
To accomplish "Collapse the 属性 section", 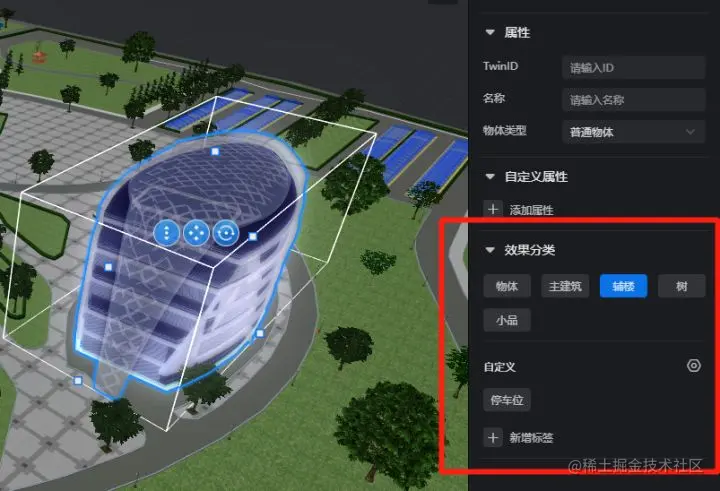I will coord(490,32).
